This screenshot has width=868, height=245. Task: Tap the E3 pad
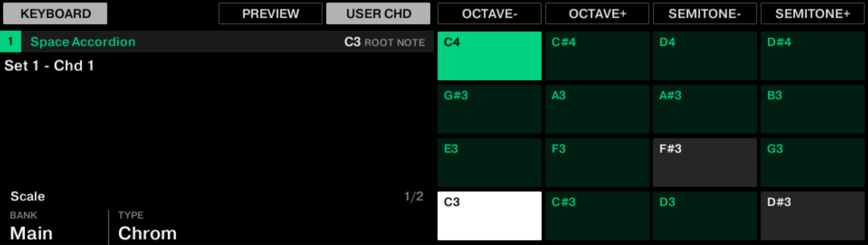click(x=489, y=162)
